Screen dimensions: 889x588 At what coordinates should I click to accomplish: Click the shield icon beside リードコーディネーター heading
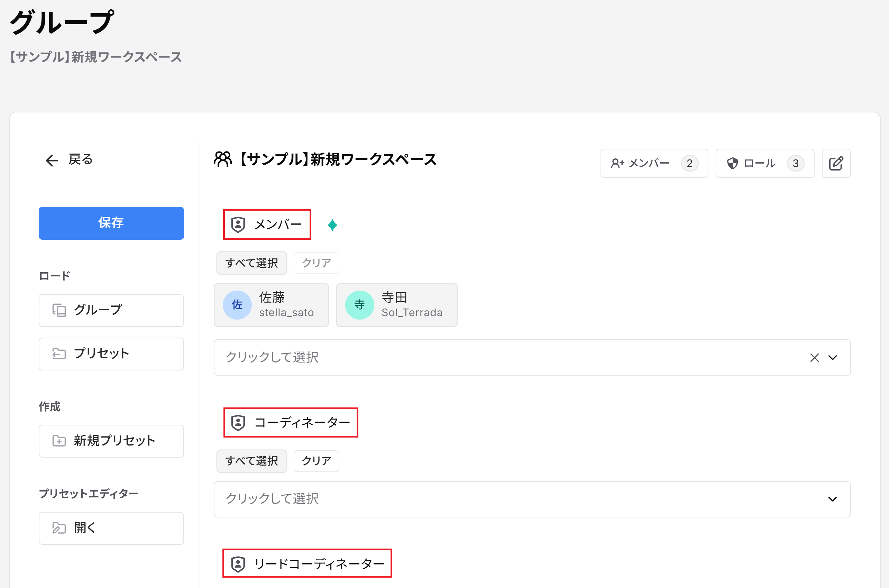click(238, 564)
